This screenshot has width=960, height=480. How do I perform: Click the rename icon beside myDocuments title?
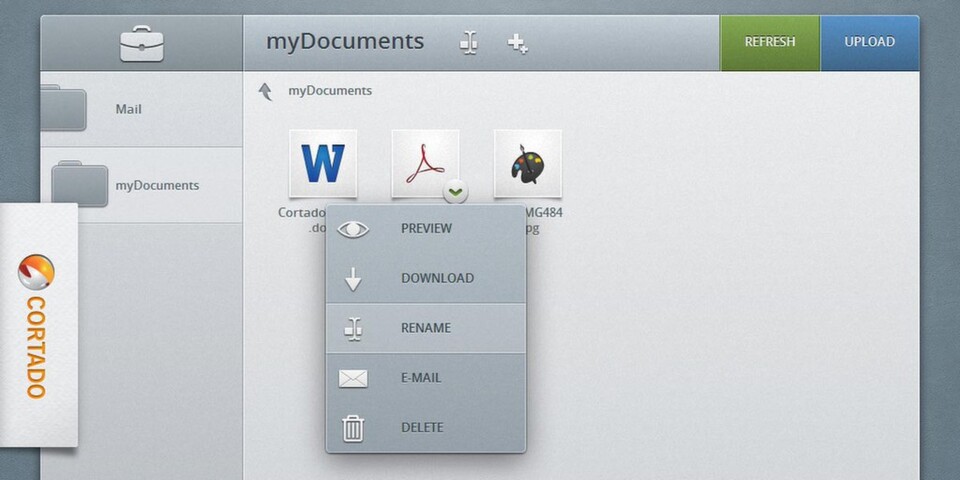[469, 43]
